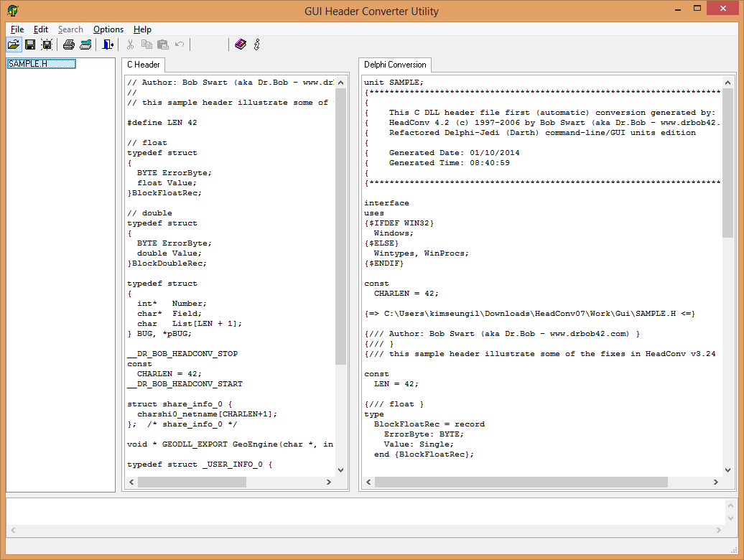
Task: Open the File menu
Action: tap(17, 29)
